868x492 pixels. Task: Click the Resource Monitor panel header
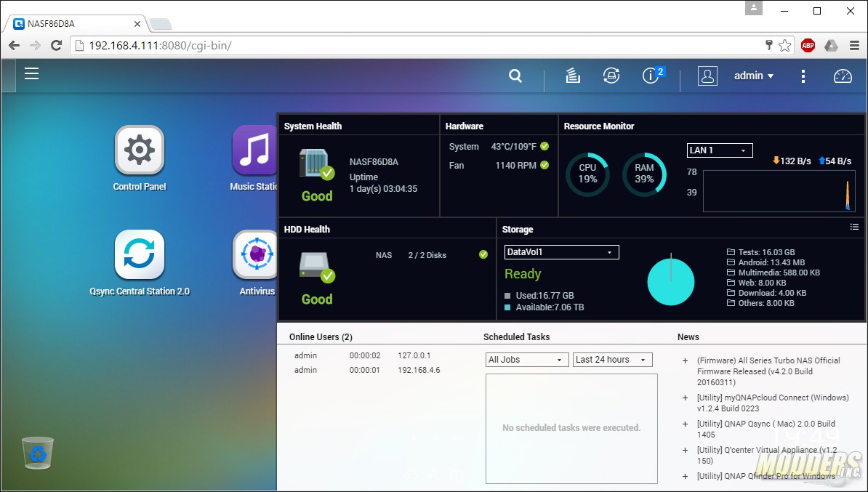(x=599, y=126)
